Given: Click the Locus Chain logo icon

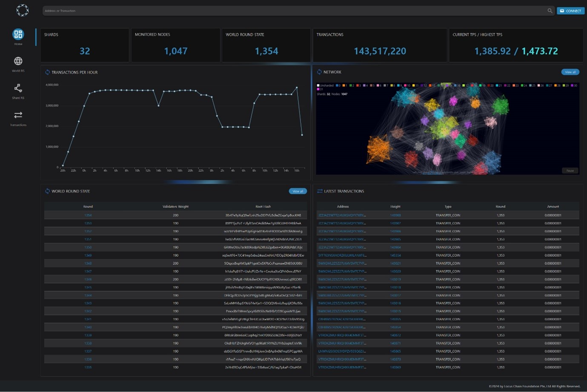Looking at the screenshot, I should click(x=22, y=10).
